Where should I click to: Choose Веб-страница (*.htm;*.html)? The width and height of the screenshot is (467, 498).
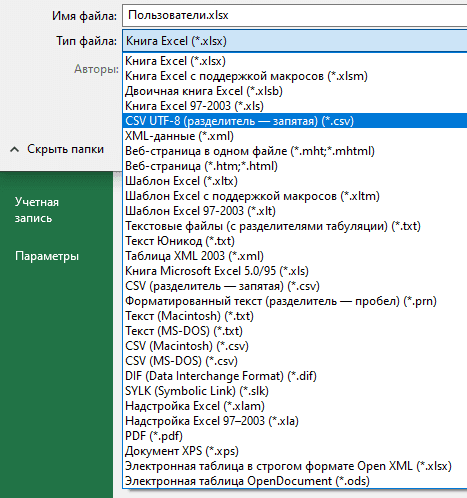click(x=295, y=166)
